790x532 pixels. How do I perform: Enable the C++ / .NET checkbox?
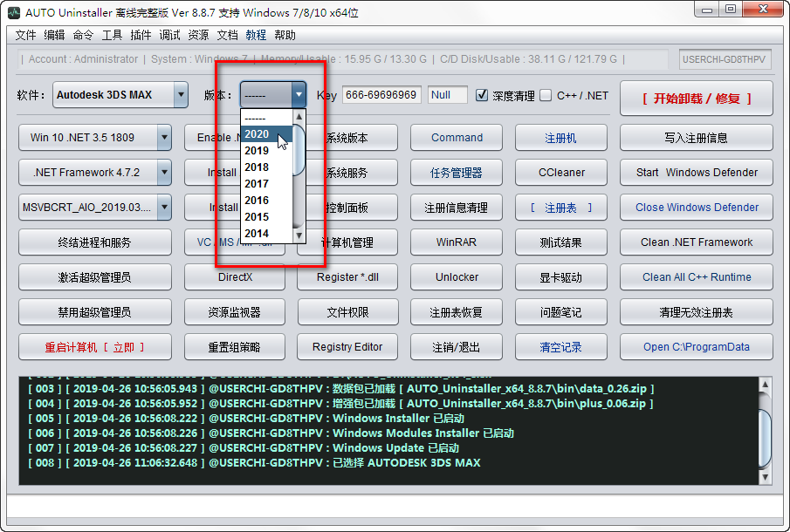[x=546, y=95]
